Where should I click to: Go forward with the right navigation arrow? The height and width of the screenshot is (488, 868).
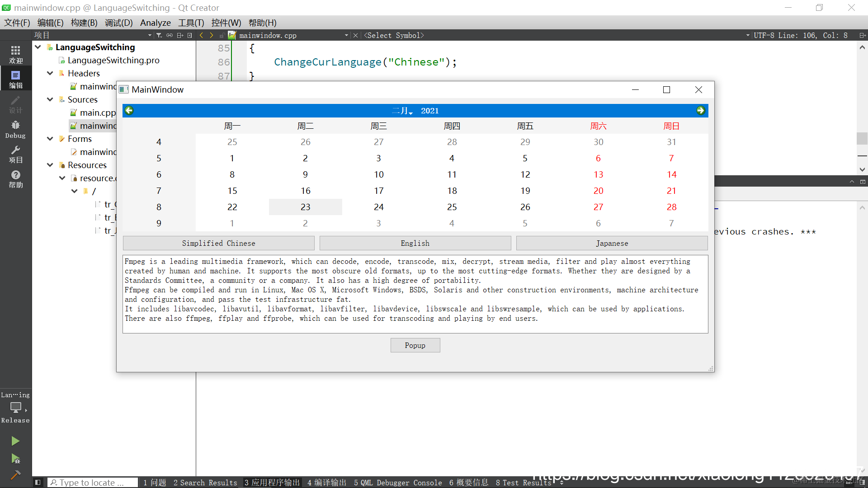coord(211,35)
